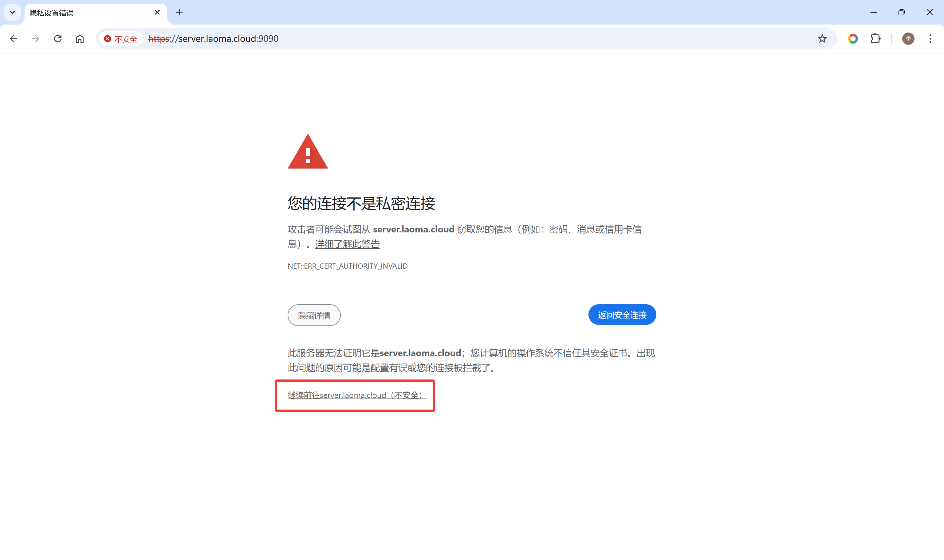Click the colorful Chrome logo icon
The width and height of the screenshot is (944, 560).
[x=853, y=38]
